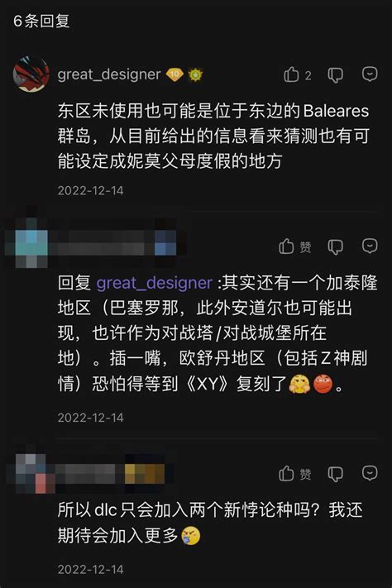Reply to the 加泰隆地区 comment via bubble icon
Screen dimensions: 392x588
click(370, 246)
